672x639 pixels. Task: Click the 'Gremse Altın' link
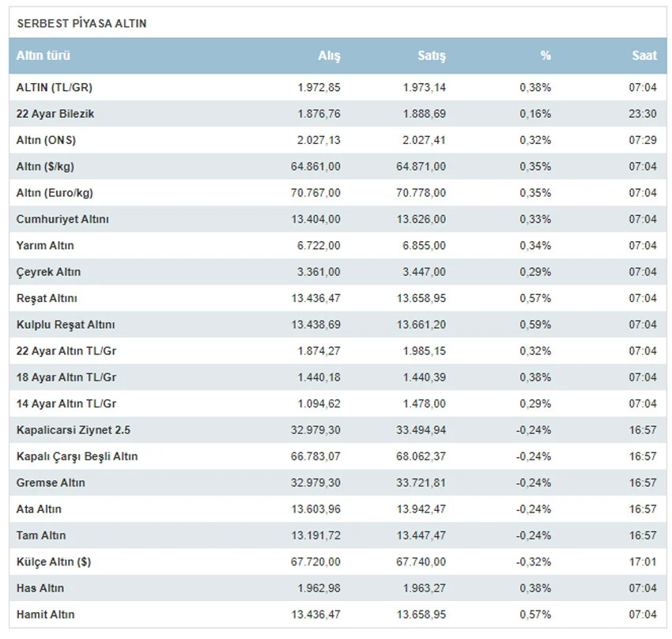(x=51, y=482)
